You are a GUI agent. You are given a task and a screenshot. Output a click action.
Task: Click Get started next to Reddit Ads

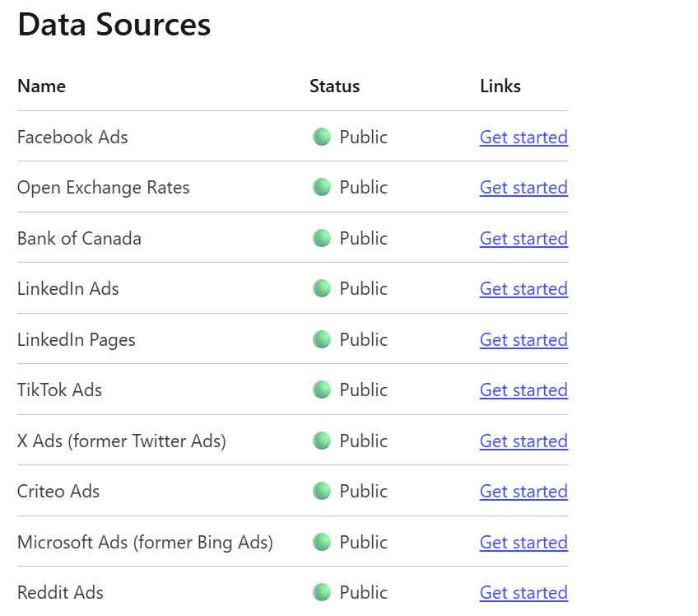(x=523, y=592)
